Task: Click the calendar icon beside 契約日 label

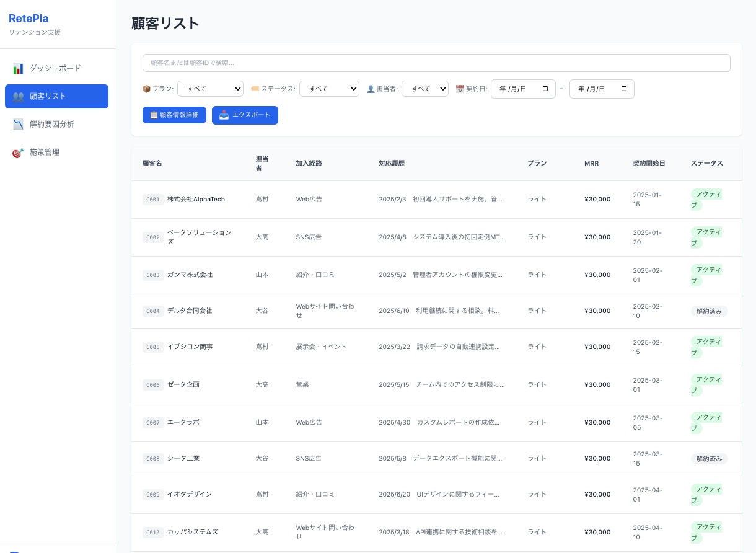Action: click(460, 89)
